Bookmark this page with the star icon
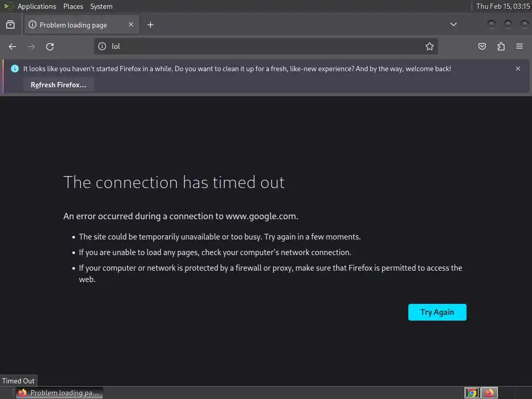The width and height of the screenshot is (532, 399). tap(430, 46)
